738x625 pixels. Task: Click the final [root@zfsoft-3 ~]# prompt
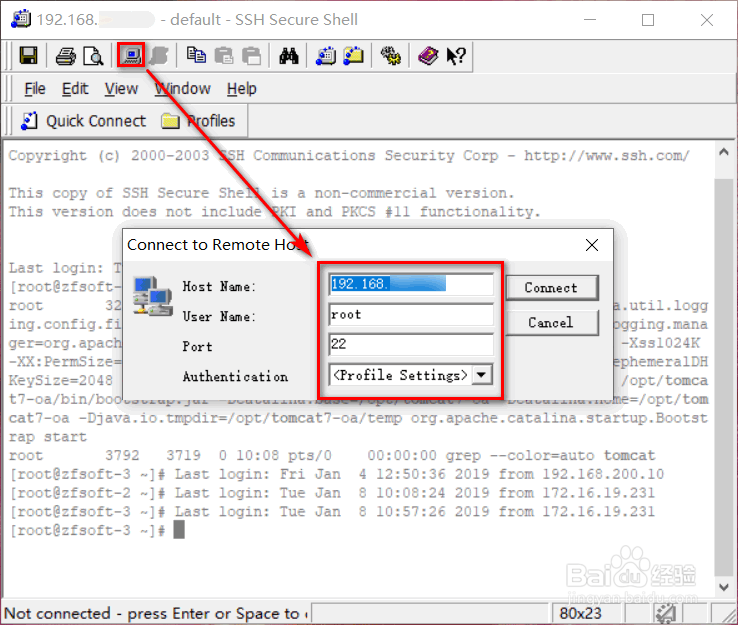tap(88, 530)
